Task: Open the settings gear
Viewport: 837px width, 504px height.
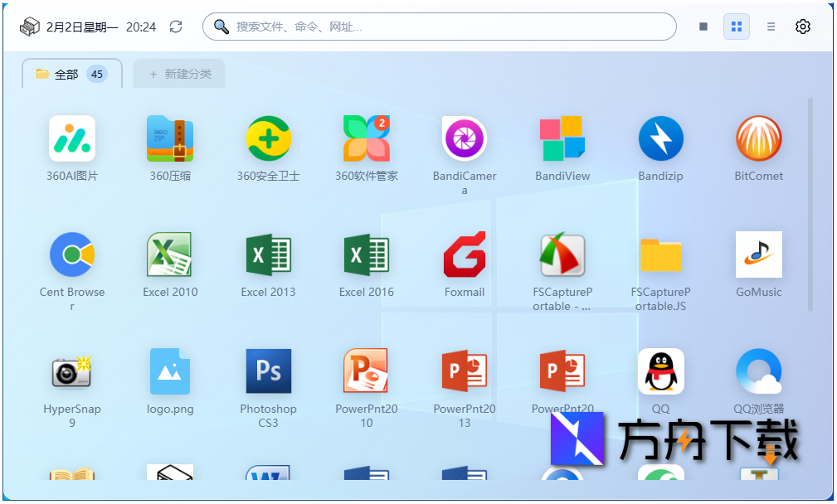Action: coord(802,26)
